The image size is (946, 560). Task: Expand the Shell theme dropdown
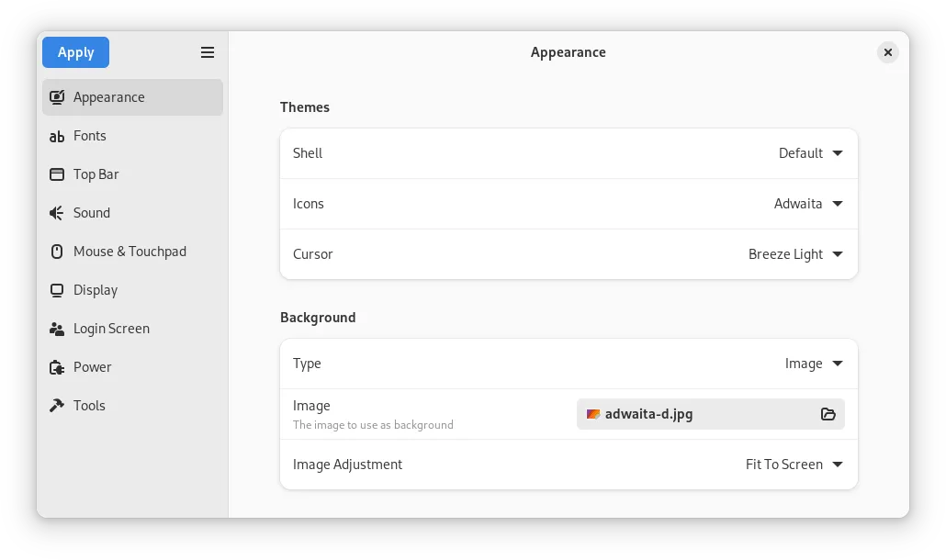tap(810, 153)
